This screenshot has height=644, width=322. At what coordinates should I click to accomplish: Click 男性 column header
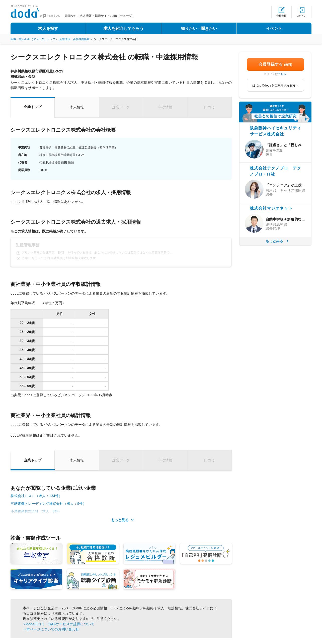coord(60,314)
